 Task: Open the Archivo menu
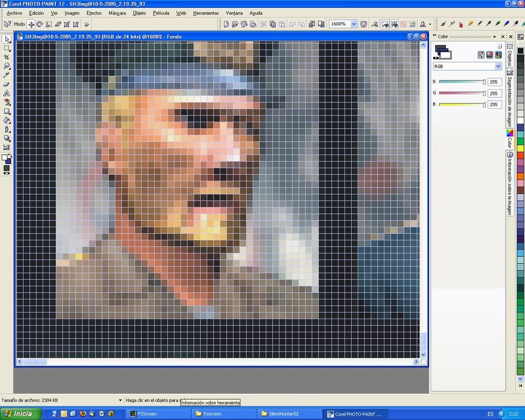pos(14,13)
